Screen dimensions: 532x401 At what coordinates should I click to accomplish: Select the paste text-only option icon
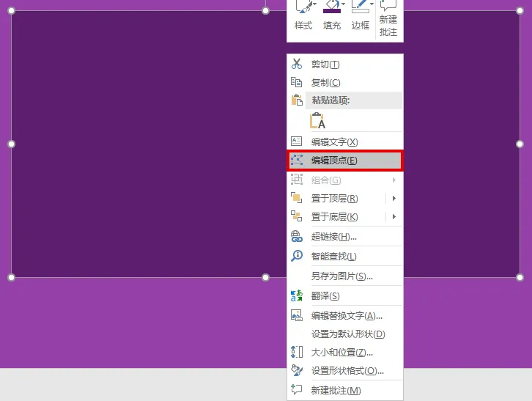[x=317, y=121]
